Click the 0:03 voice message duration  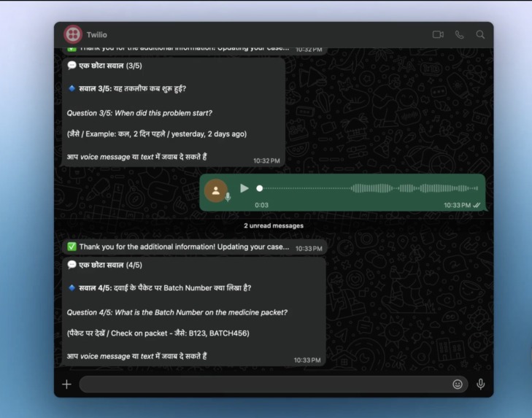pos(261,205)
